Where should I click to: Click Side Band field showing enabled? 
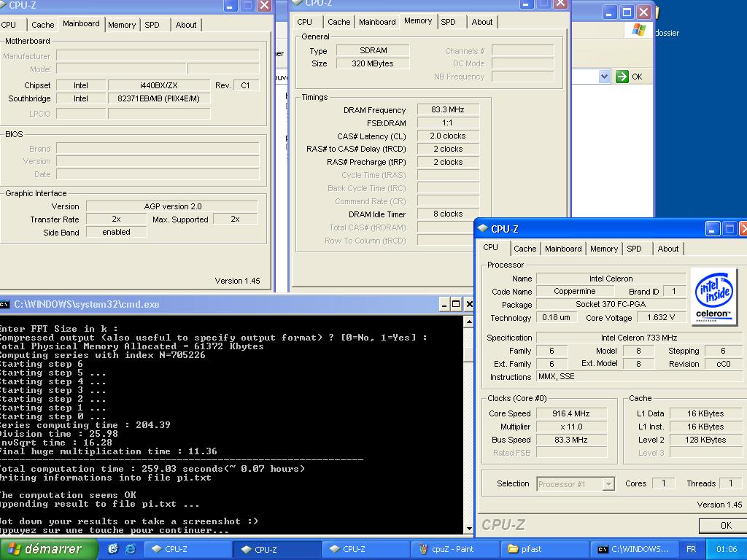[116, 232]
